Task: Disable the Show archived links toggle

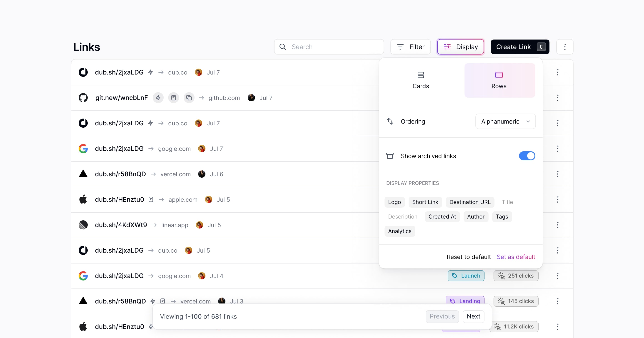Action: tap(527, 156)
